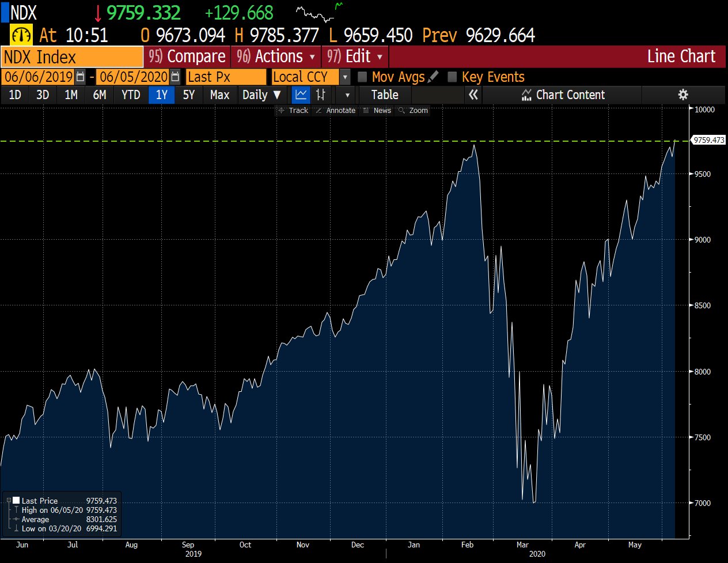Expand the chart type options arrow
728x563 pixels.
point(347,95)
